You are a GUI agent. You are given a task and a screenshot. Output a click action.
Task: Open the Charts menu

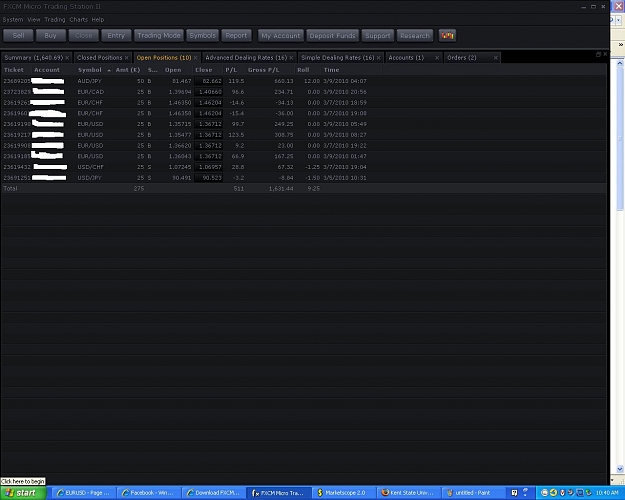click(79, 20)
